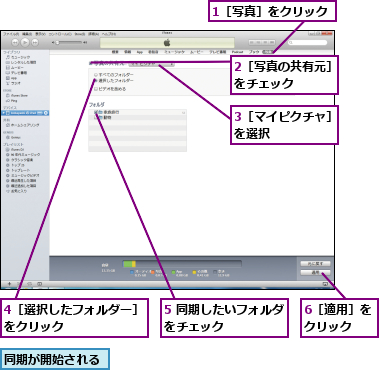This screenshot has height=370, width=379.
Task: Expand the connected iPad device tree item
Action: [4, 113]
